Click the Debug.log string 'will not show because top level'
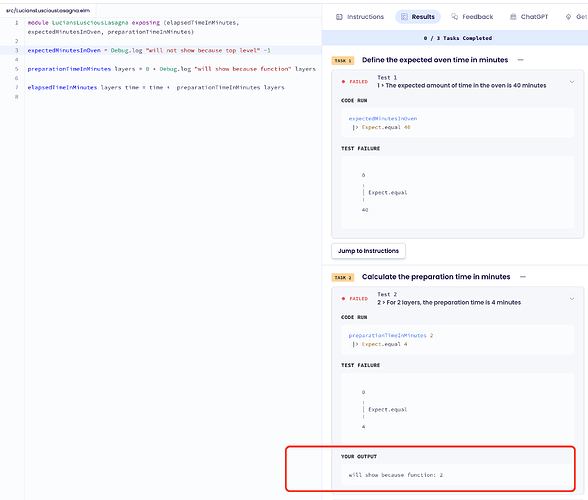The image size is (588, 500). 202,50
